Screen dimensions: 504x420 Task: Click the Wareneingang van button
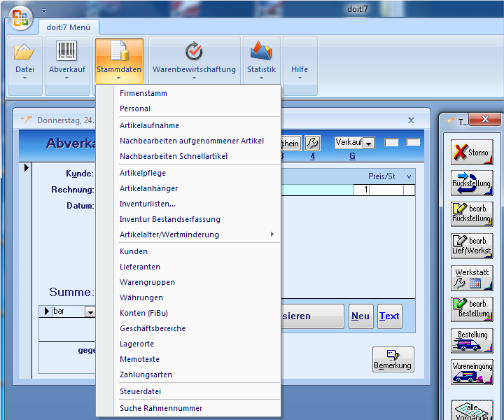point(472,372)
